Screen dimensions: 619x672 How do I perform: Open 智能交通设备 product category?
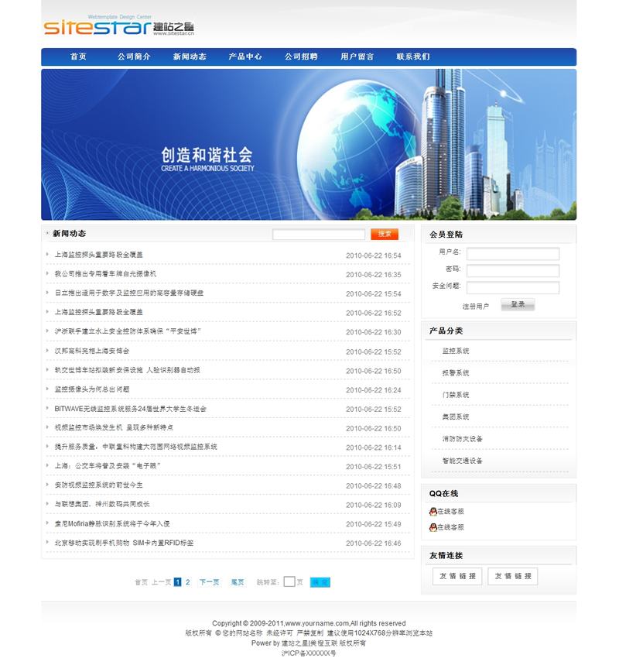[x=462, y=461]
